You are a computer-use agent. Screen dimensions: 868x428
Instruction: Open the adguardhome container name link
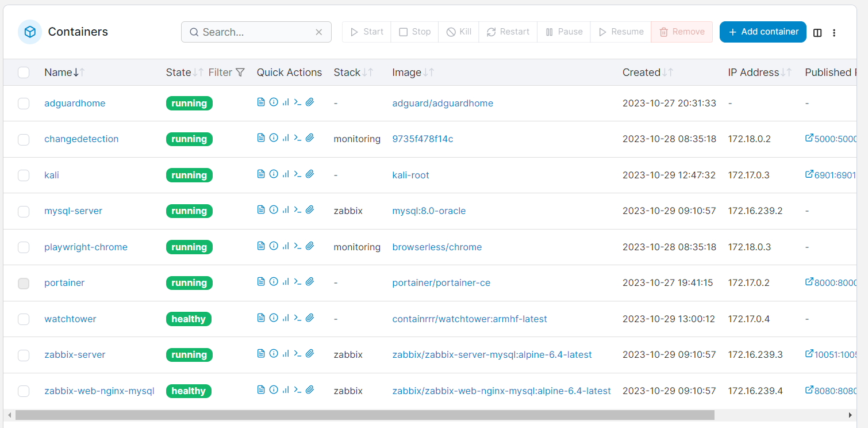coord(75,104)
